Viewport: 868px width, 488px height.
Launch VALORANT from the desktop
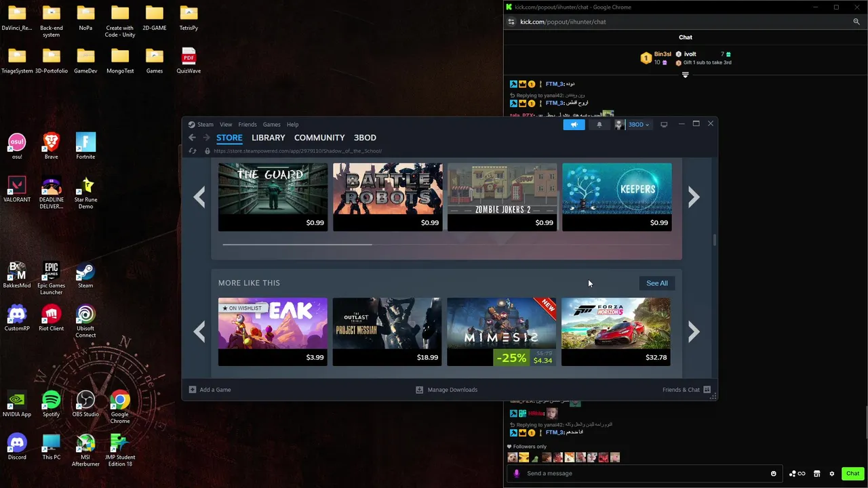pyautogui.click(x=17, y=189)
